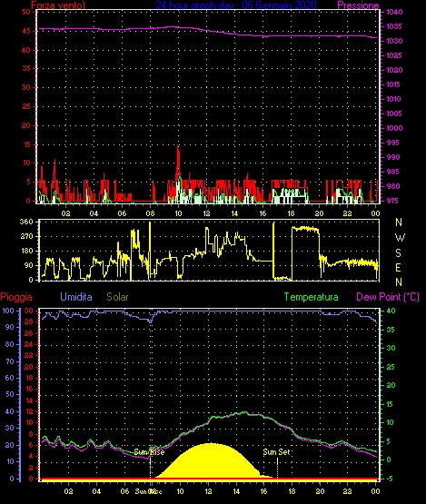426x504 pixels.
Task: Click the 28 value on rain axis
Action: (x=29, y=321)
